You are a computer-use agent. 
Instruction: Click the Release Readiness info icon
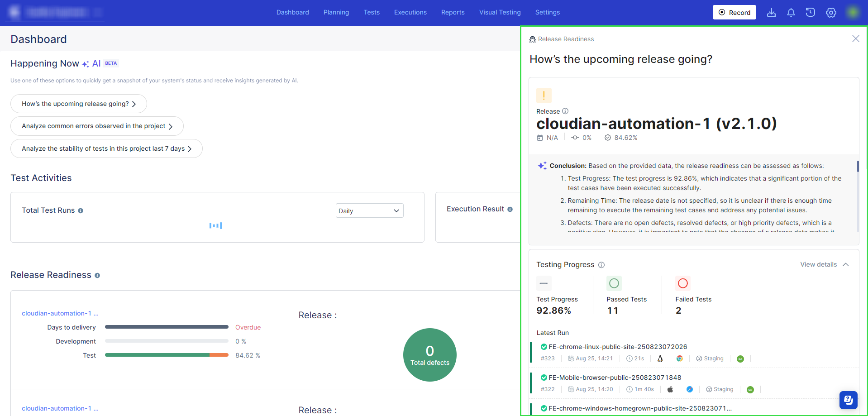(x=97, y=276)
